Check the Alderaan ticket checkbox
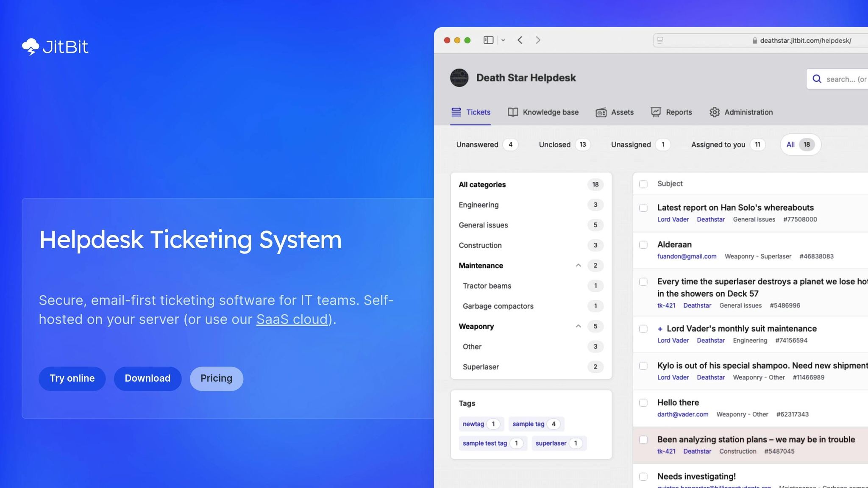 pyautogui.click(x=643, y=245)
